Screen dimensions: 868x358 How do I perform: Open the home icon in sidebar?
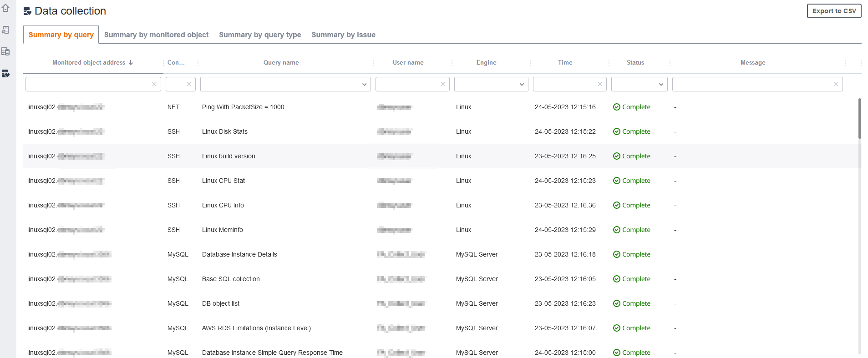(5, 8)
